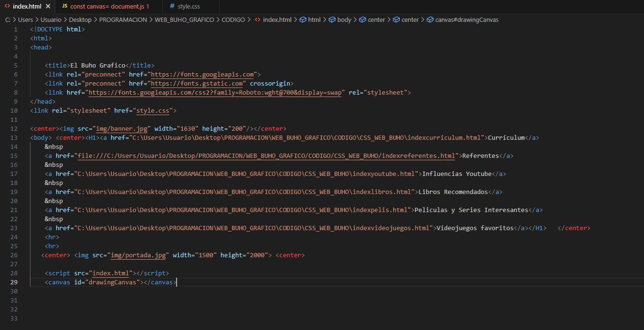Click the rel="stylesheet" attribute on line 8
This screenshot has width=644, height=330.
pos(378,93)
